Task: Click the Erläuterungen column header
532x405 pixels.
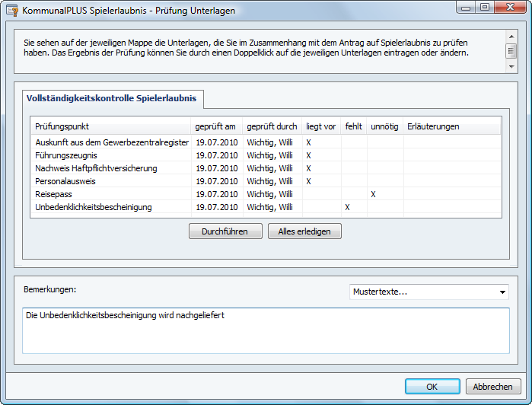Action: coord(434,126)
